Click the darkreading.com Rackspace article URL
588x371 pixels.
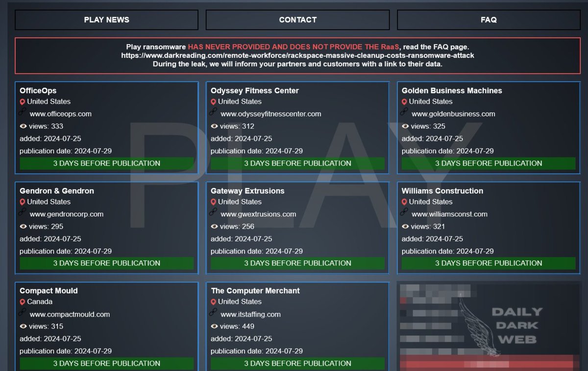(x=297, y=55)
